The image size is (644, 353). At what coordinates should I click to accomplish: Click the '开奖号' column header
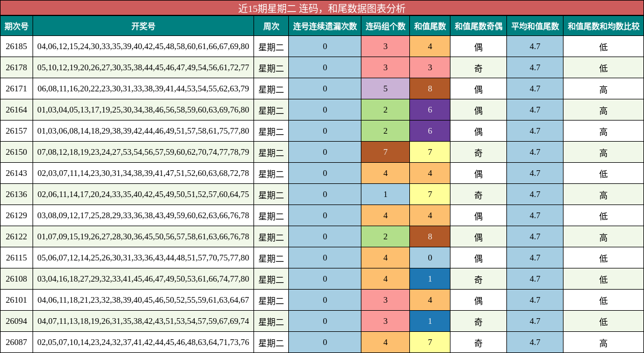pos(143,26)
